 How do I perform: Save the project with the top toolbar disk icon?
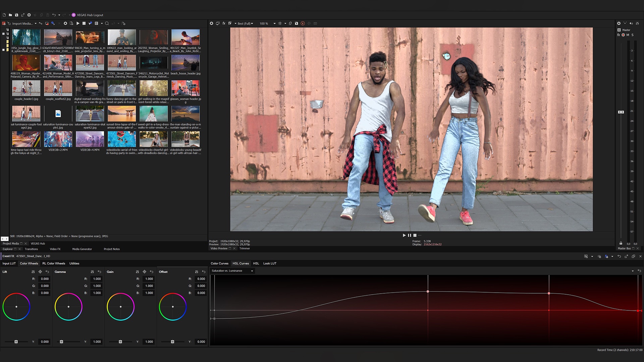pos(16,15)
